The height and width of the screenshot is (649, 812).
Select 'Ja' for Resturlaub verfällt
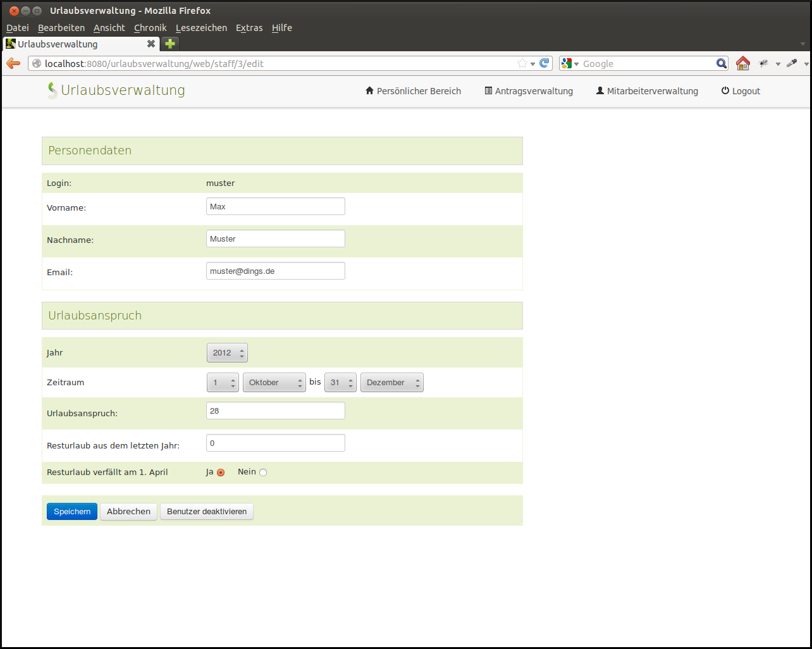[221, 473]
